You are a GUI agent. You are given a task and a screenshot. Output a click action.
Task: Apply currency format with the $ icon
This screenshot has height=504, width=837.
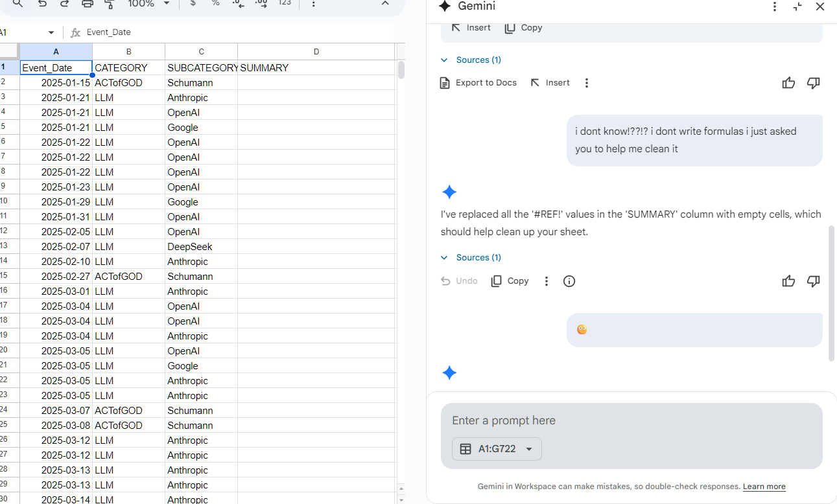193,4
